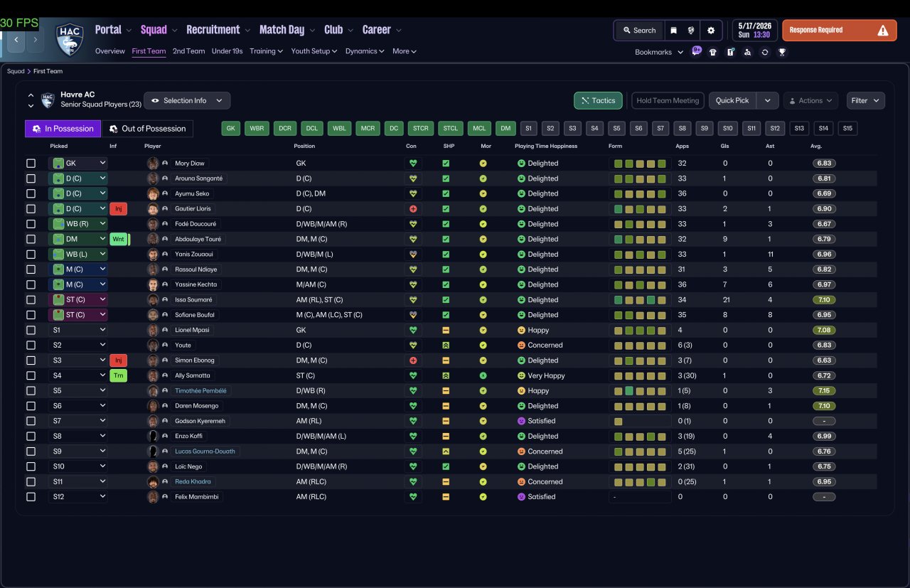Open the GK picked position dropdown for Mory Diaw
The height and width of the screenshot is (588, 910).
(x=78, y=164)
